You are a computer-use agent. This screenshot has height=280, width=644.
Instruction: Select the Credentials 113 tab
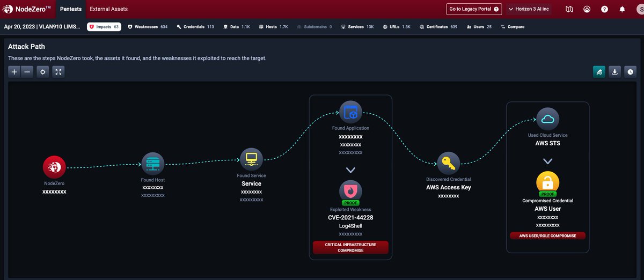195,27
